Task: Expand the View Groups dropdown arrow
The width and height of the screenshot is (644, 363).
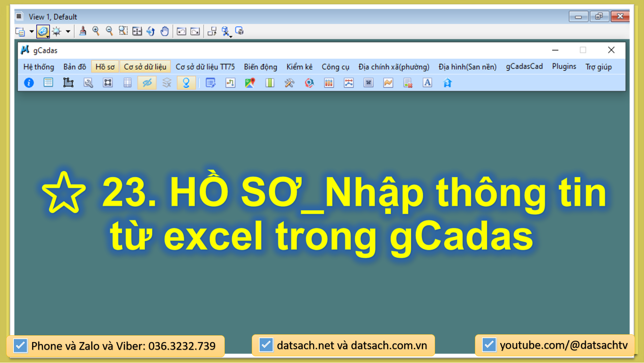Action: [x=32, y=31]
